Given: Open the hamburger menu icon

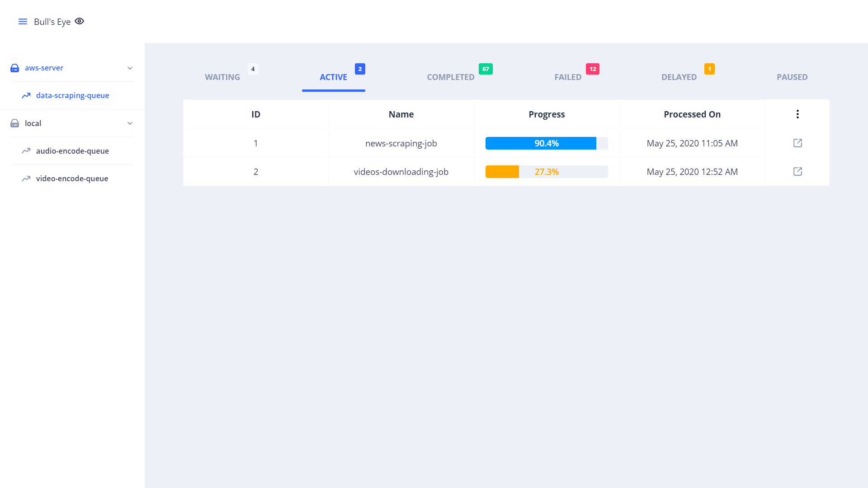Looking at the screenshot, I should [x=23, y=22].
